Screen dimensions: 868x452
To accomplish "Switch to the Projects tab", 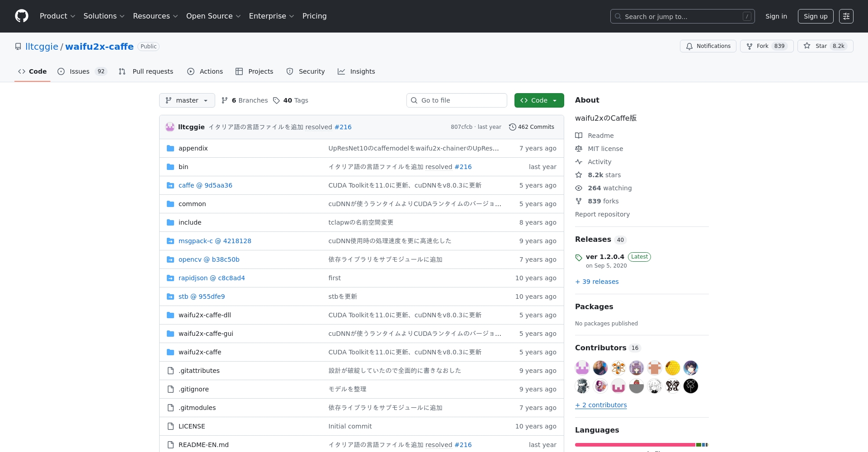I will click(255, 71).
